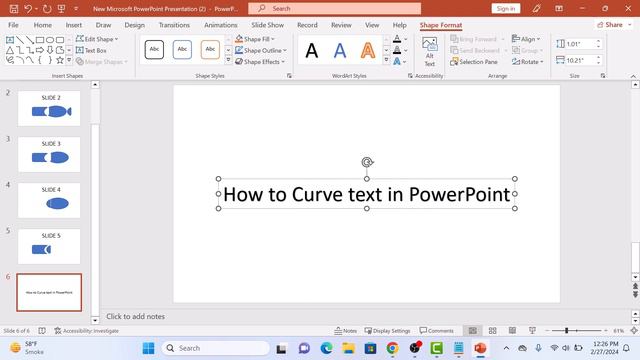Expand the Shape Styles gallery
The image size is (640, 360).
point(228,60)
